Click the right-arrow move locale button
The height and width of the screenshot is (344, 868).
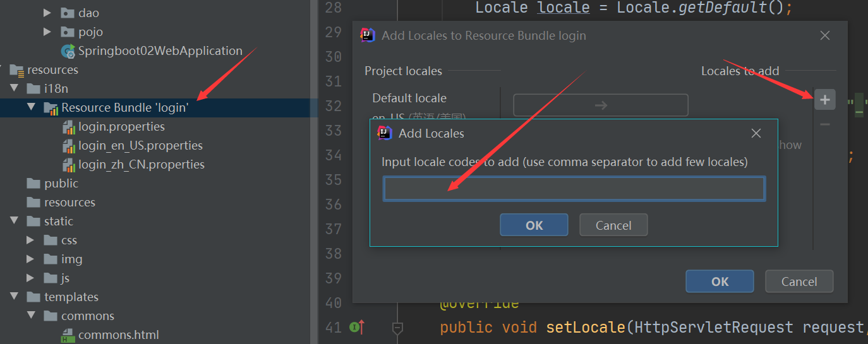(x=600, y=105)
